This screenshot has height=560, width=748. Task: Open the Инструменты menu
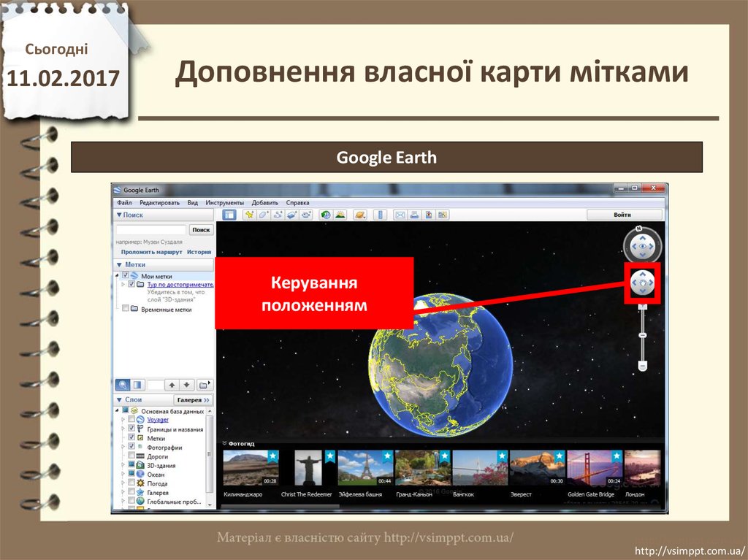(x=225, y=203)
